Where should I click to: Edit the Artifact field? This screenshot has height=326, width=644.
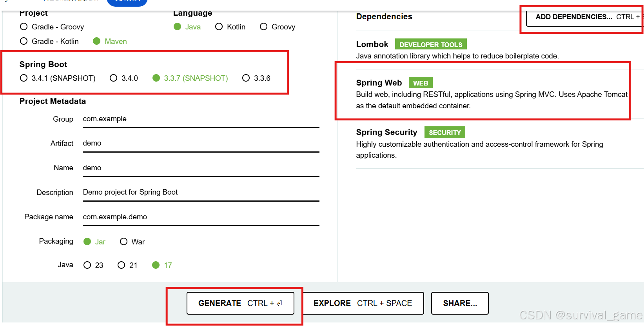(201, 143)
